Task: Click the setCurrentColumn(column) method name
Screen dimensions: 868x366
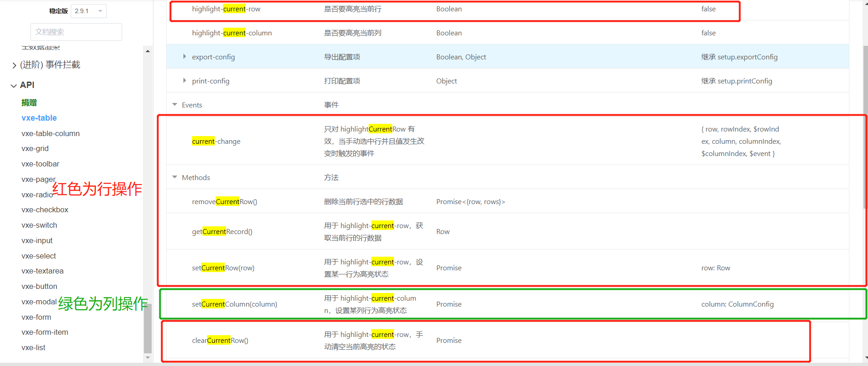Action: pyautogui.click(x=235, y=304)
